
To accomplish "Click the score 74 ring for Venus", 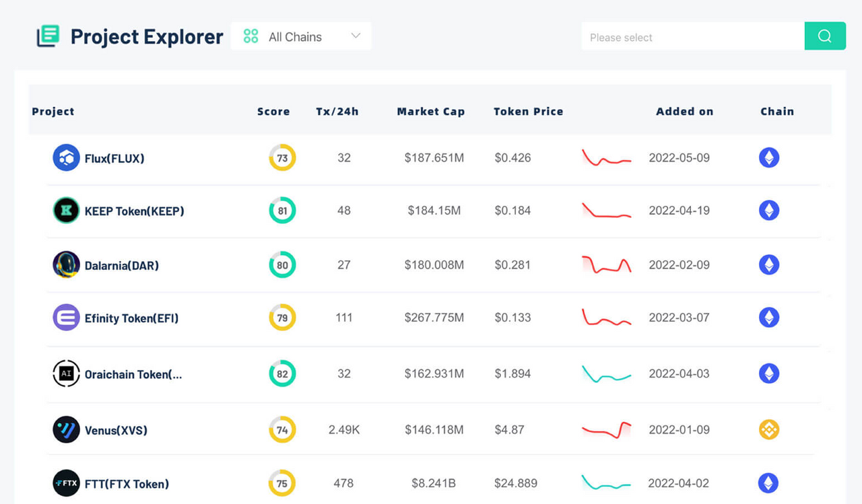I will pyautogui.click(x=282, y=429).
